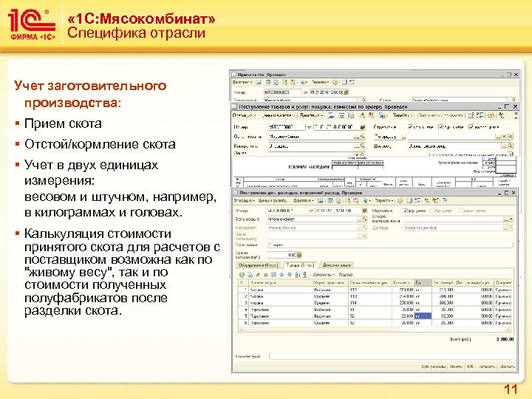Viewport: 532px width, 399px height.
Task: Click the magnifier icon beside the organization field in front window
Action: 364,219
